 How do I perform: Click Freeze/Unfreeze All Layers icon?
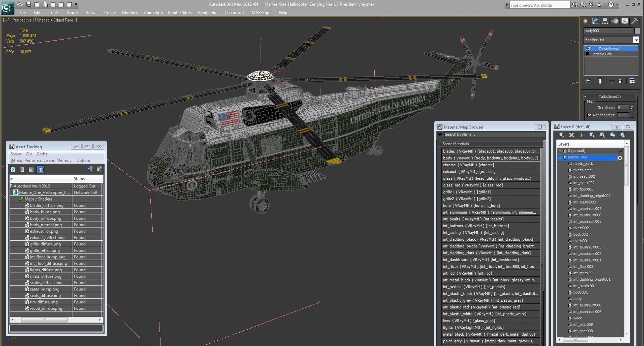623,135
